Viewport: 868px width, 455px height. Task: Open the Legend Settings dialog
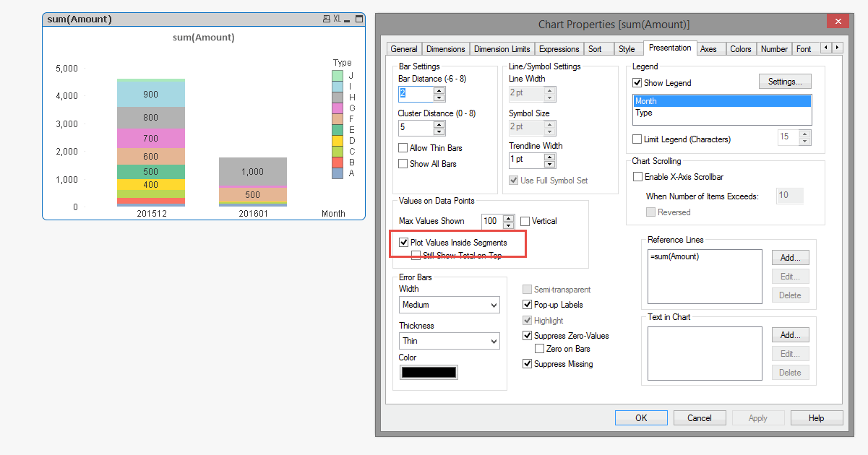[x=785, y=82]
